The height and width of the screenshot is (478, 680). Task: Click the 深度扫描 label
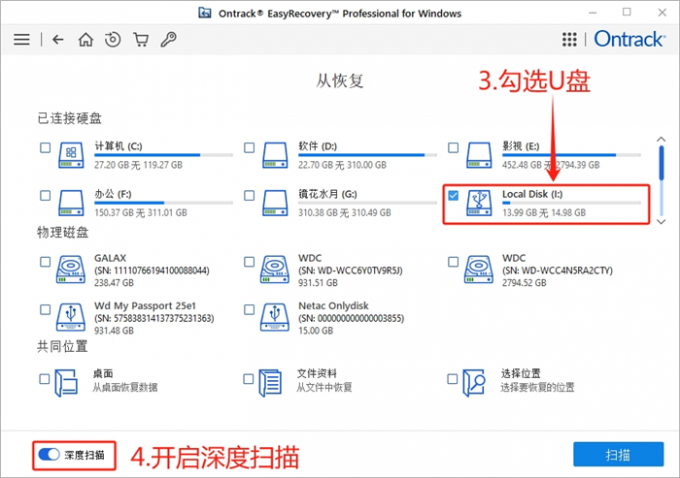pos(85,455)
